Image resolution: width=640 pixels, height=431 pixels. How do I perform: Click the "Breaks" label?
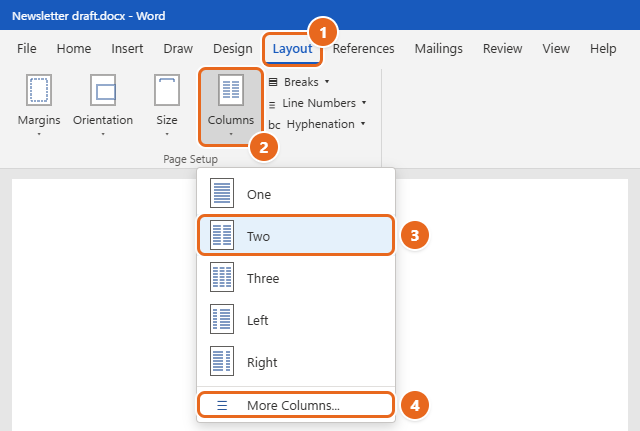(x=301, y=82)
